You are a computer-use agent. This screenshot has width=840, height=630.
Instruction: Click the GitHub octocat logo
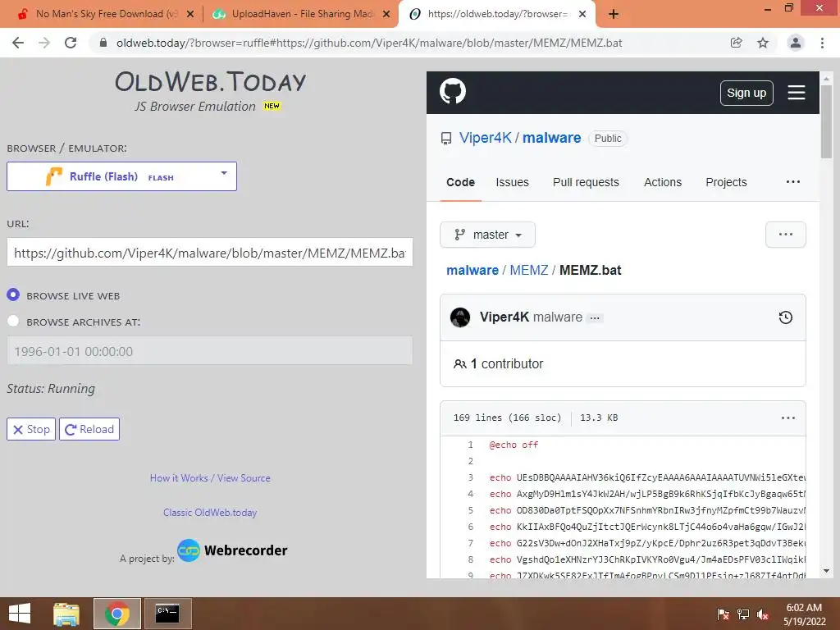(453, 91)
